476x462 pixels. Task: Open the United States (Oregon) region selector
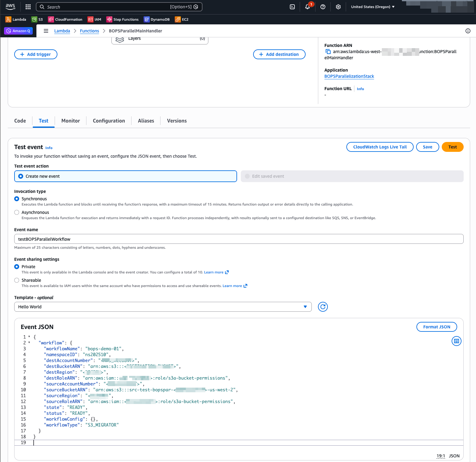(373, 7)
